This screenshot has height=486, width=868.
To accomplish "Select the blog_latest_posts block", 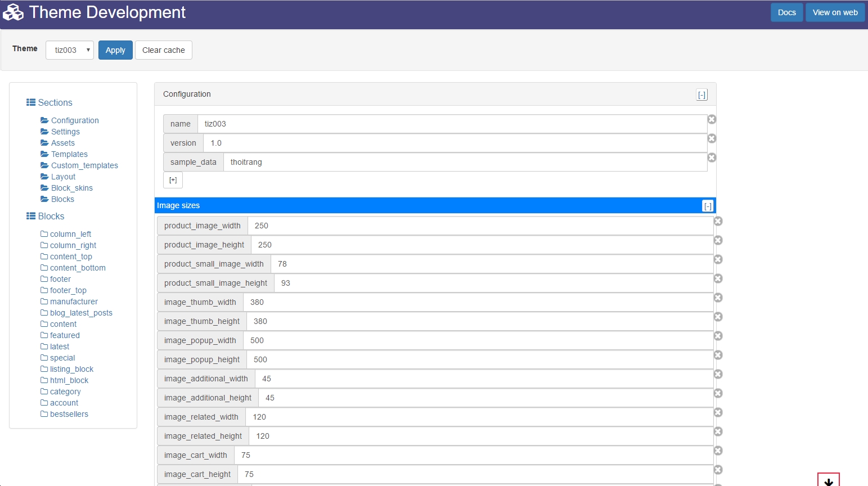I will 77,313.
